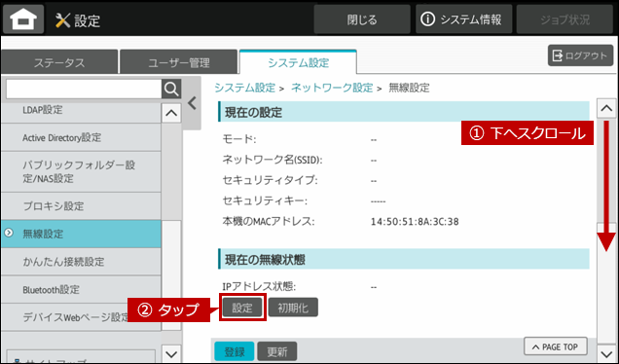Go to the Home screen icon
Screen dimensions: 619x364
23,18
